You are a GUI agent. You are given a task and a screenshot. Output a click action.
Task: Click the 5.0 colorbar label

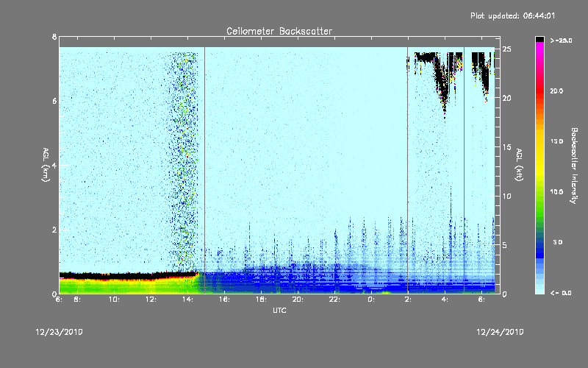558,242
